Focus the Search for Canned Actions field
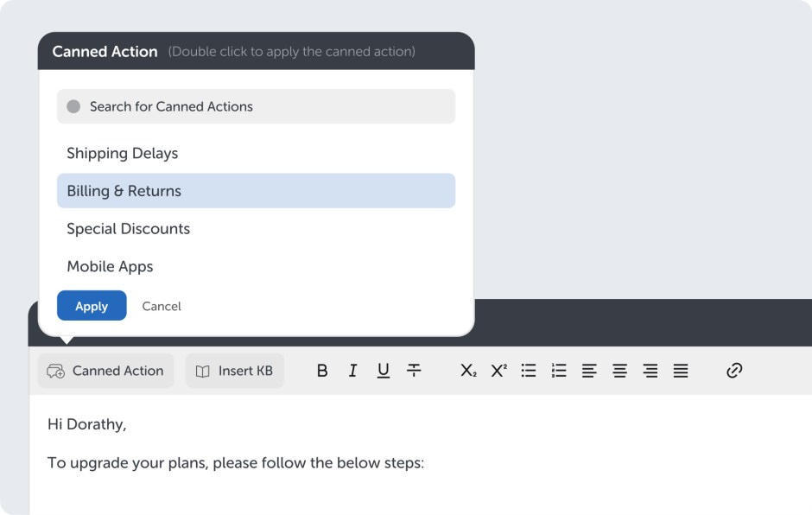The height and width of the screenshot is (515, 812). click(256, 106)
